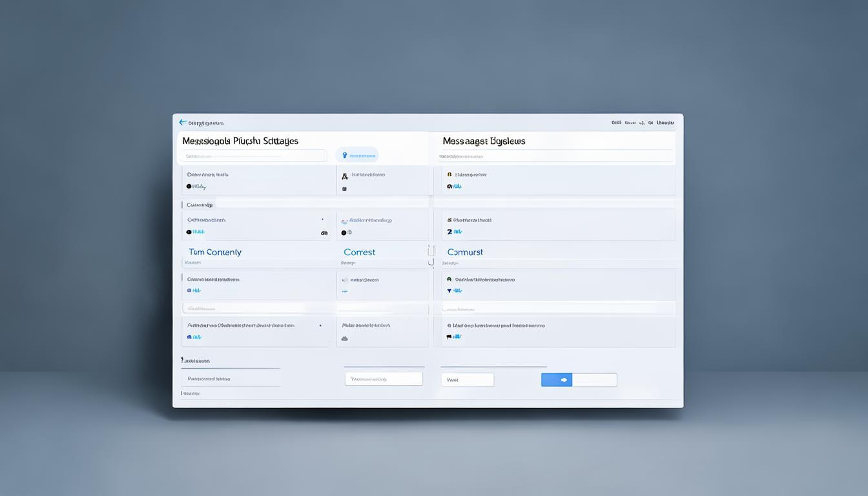
Task: Click the white button at bottom center
Action: pos(384,379)
